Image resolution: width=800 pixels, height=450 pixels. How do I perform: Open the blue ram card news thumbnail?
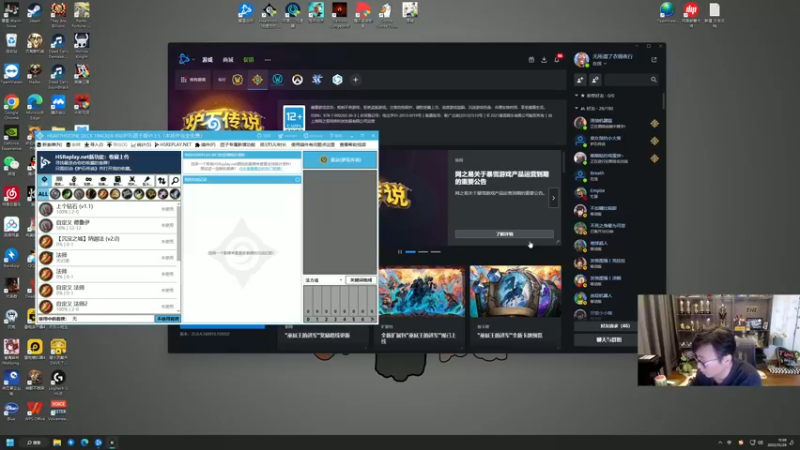pos(515,291)
